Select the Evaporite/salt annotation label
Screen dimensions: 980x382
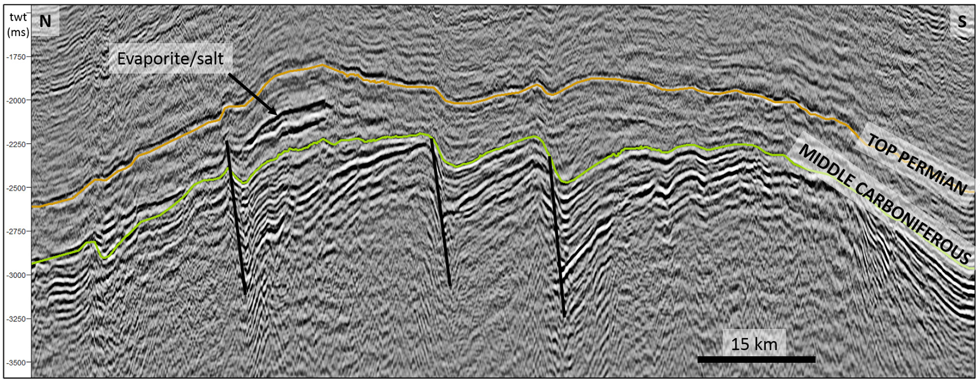click(x=170, y=59)
